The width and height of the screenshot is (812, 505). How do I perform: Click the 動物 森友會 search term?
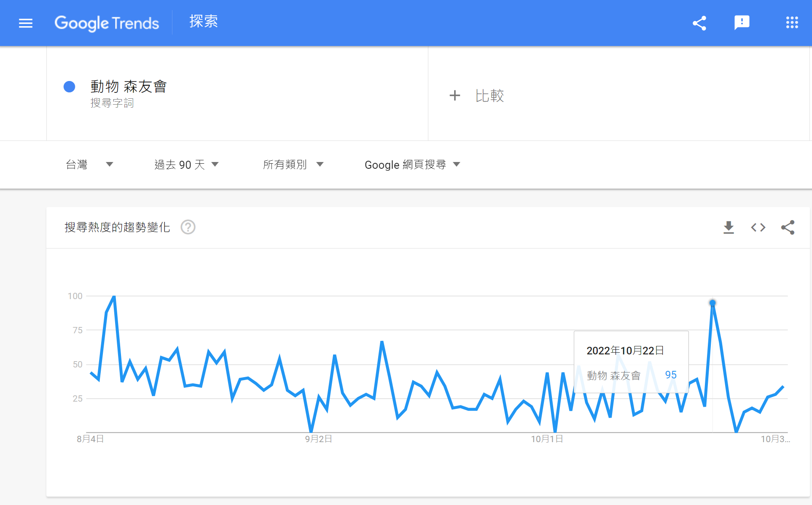tap(129, 86)
